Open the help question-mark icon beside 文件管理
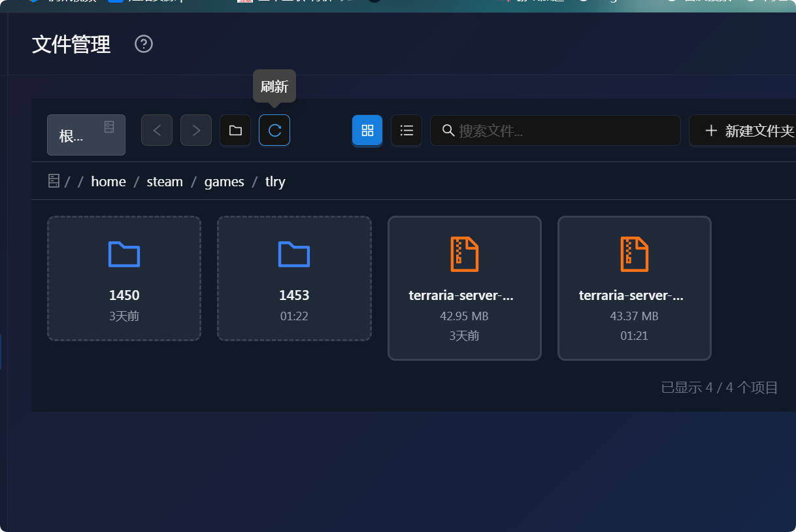 144,44
